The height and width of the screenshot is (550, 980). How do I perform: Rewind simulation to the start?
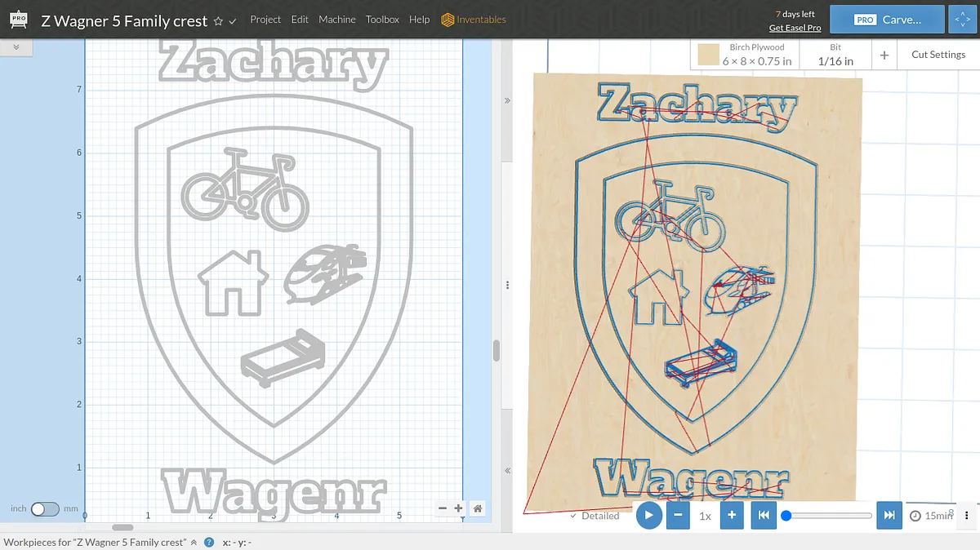click(763, 516)
